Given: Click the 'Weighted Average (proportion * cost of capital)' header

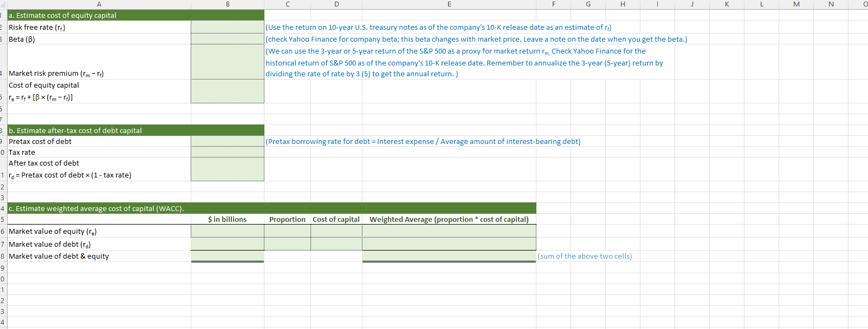Looking at the screenshot, I should [449, 219].
